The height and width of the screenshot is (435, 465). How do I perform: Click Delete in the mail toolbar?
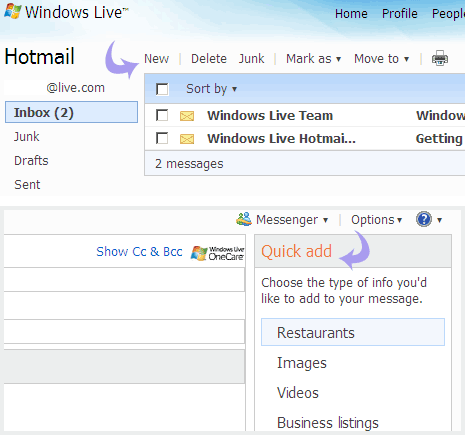[209, 59]
